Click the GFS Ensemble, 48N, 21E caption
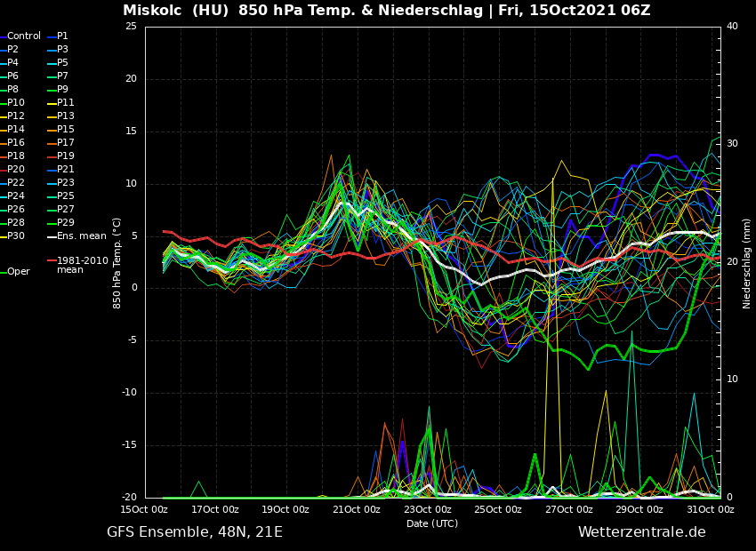 [195, 532]
